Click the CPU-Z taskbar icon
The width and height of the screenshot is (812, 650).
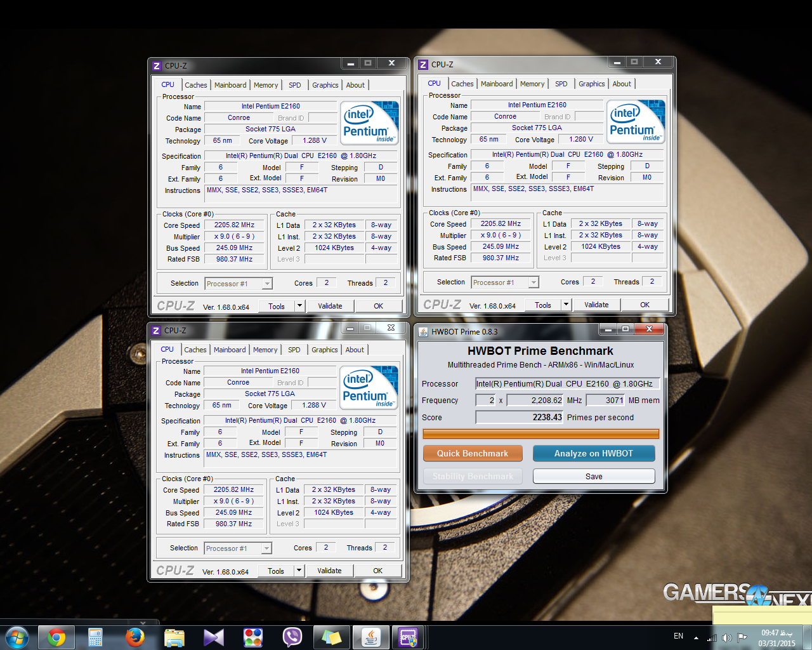(x=408, y=637)
